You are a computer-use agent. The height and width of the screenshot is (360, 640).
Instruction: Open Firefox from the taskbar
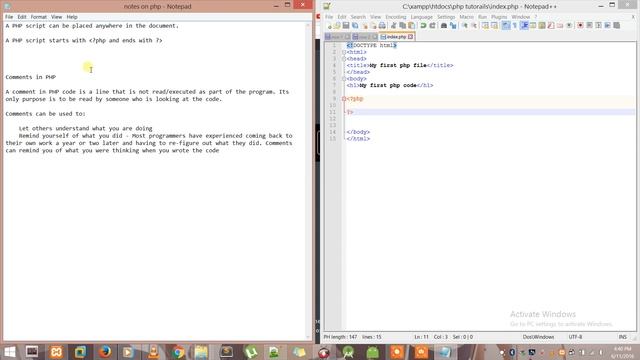pos(105,352)
